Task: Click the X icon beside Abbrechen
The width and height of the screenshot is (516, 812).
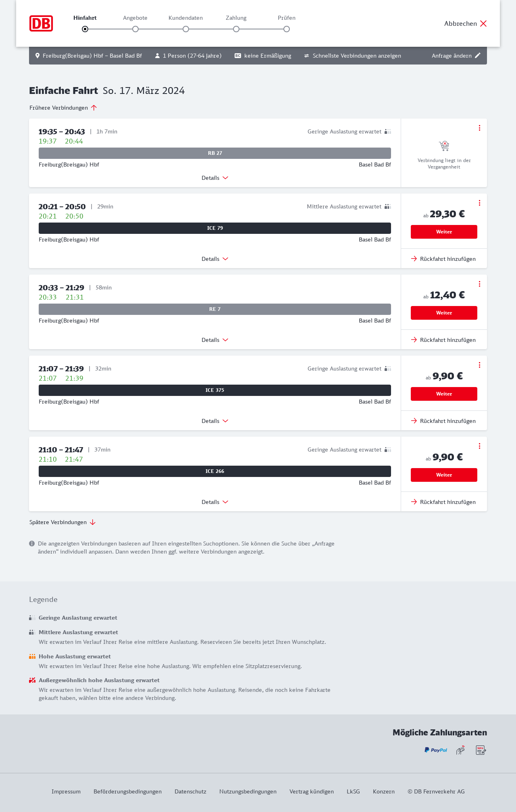Action: (483, 23)
